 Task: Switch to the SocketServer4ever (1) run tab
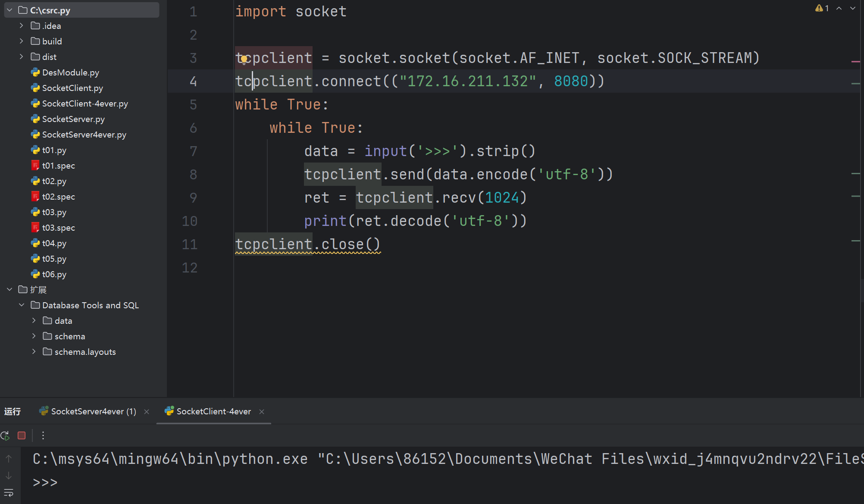[93, 411]
